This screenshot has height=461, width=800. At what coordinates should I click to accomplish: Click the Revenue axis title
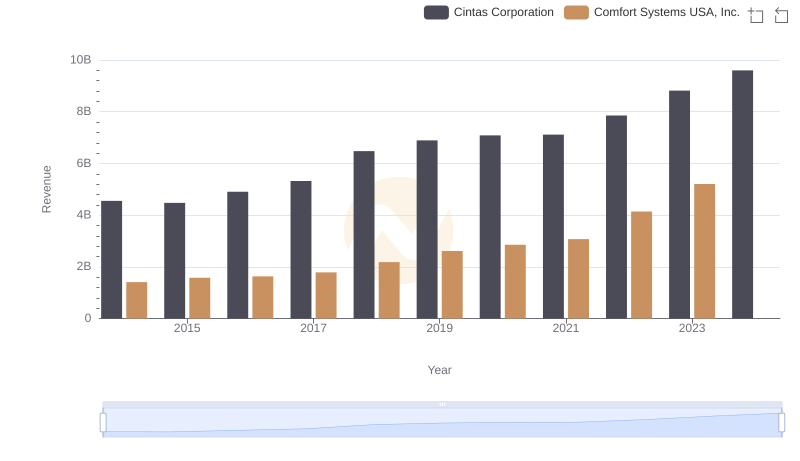pyautogui.click(x=46, y=189)
